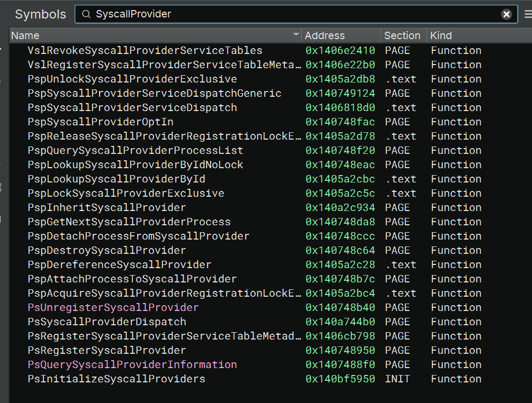Image resolution: width=532 pixels, height=403 pixels.
Task: Select PsSyscallProviderDispatch symbol
Action: 107,322
